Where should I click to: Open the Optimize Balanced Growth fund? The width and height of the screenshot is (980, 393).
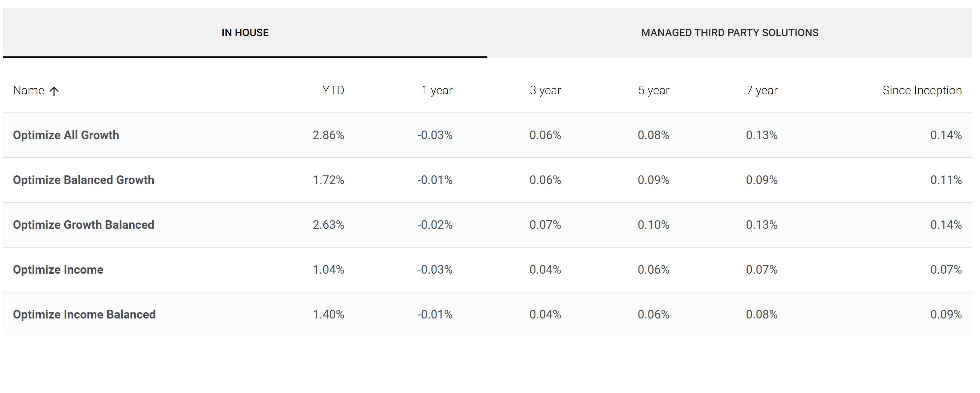(x=83, y=180)
